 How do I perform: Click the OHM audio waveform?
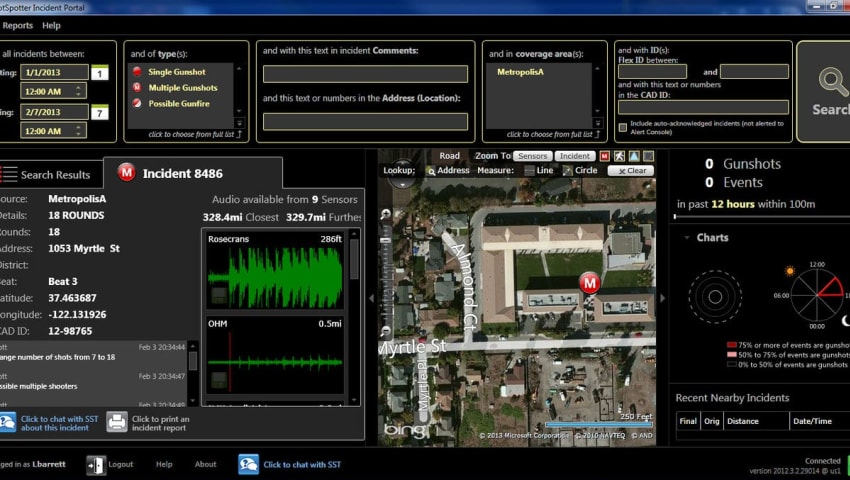(x=275, y=361)
